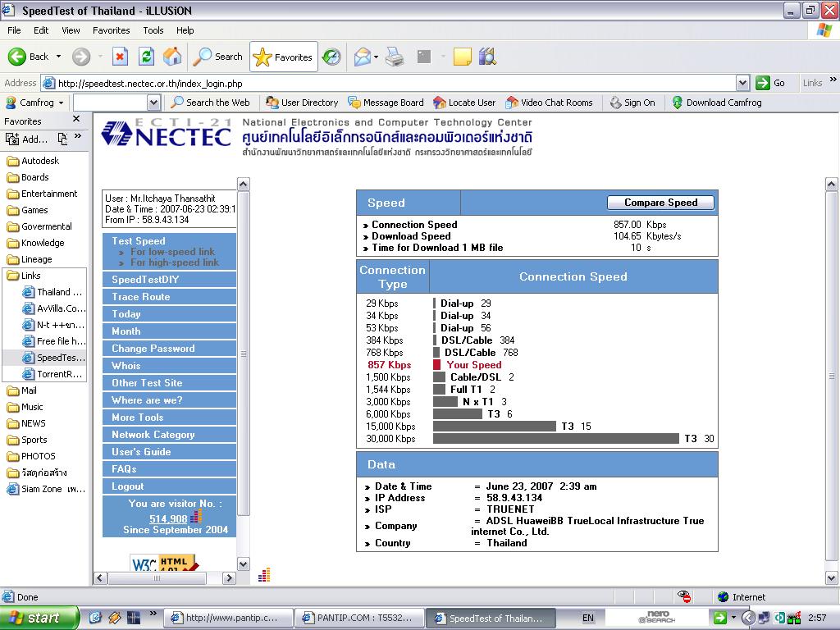Open the Siam Zone favorite
The width and height of the screenshot is (840, 630).
[x=46, y=489]
